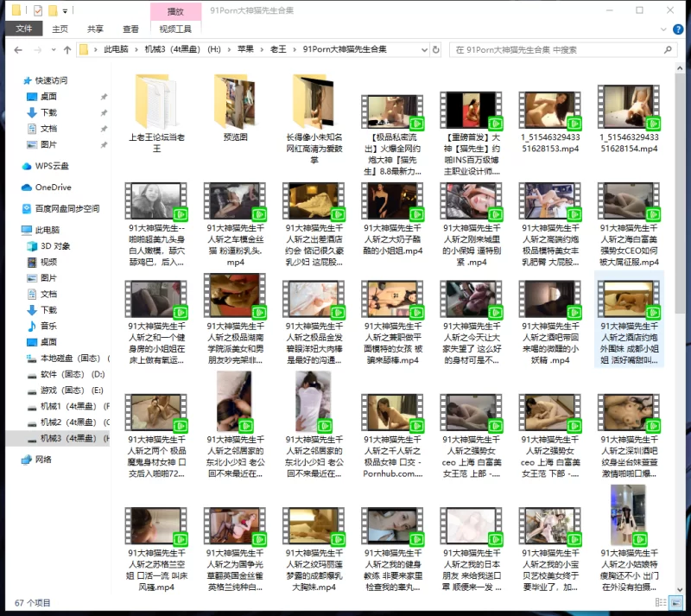
Task: Click the Properties checkmark icon in title bar
Action: click(38, 10)
